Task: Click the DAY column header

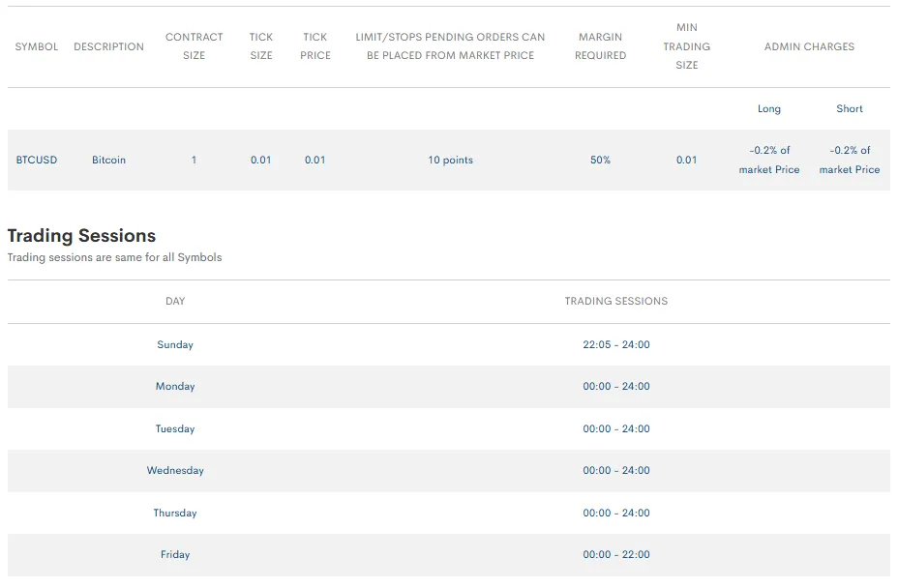Action: click(x=175, y=301)
